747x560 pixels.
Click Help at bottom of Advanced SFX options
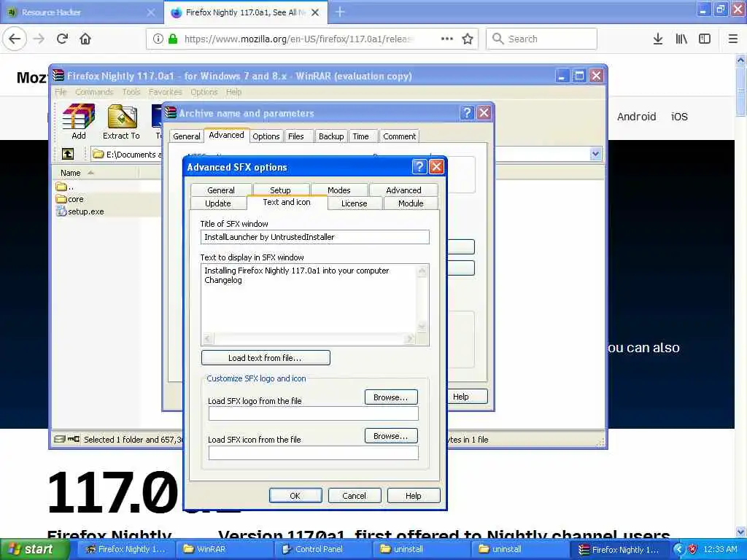point(414,496)
